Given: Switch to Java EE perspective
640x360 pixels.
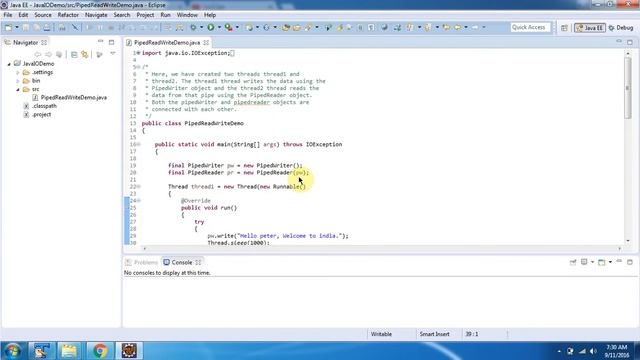Looking at the screenshot, I should [590, 28].
